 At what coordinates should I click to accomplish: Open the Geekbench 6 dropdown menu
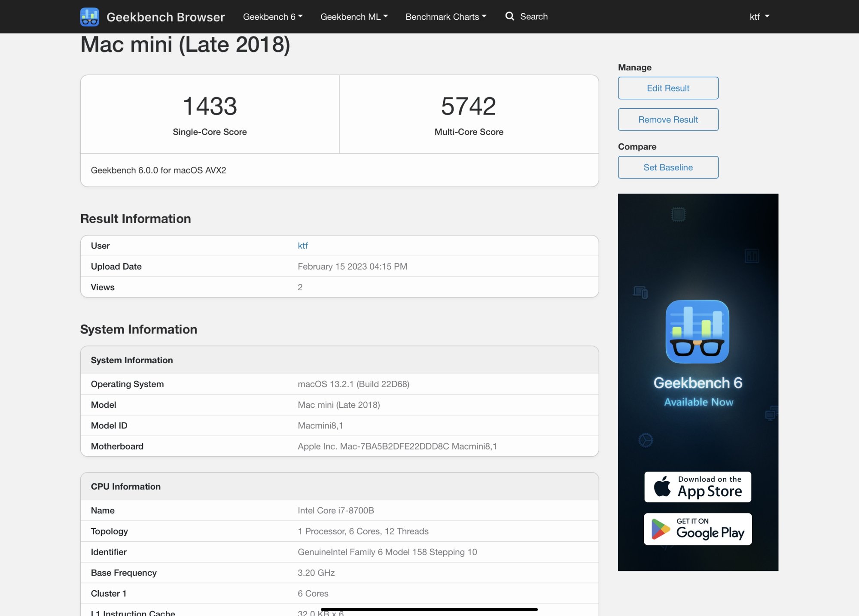pos(273,17)
